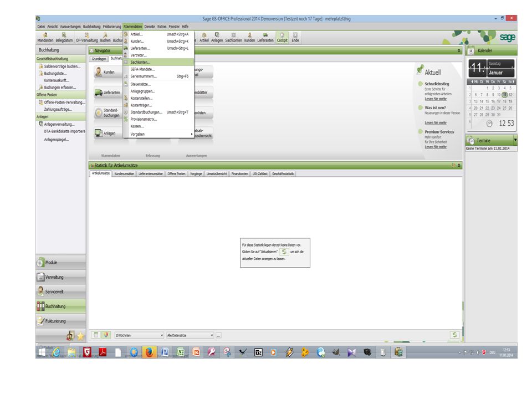
Task: Open 'Lesen Sie mehr' under Was ist neu?
Action: click(x=436, y=122)
